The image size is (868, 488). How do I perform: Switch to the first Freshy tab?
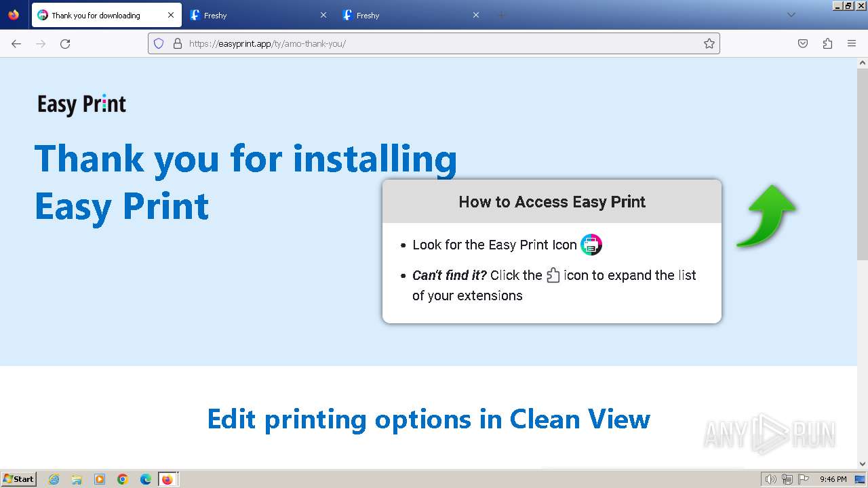tap(259, 15)
